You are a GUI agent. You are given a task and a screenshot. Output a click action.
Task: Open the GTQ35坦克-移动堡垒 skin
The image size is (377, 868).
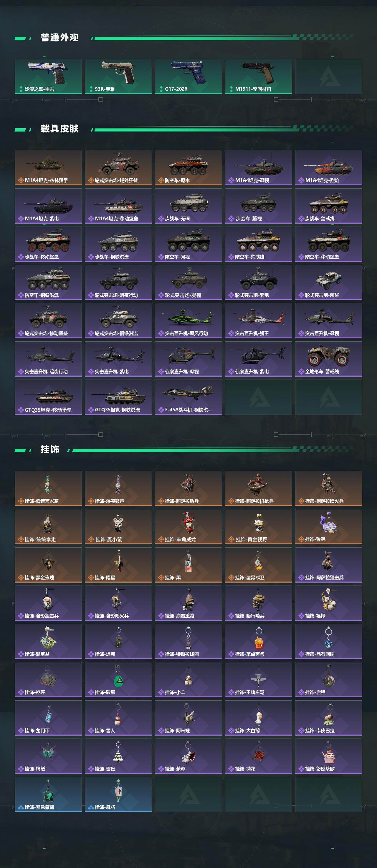(48, 397)
